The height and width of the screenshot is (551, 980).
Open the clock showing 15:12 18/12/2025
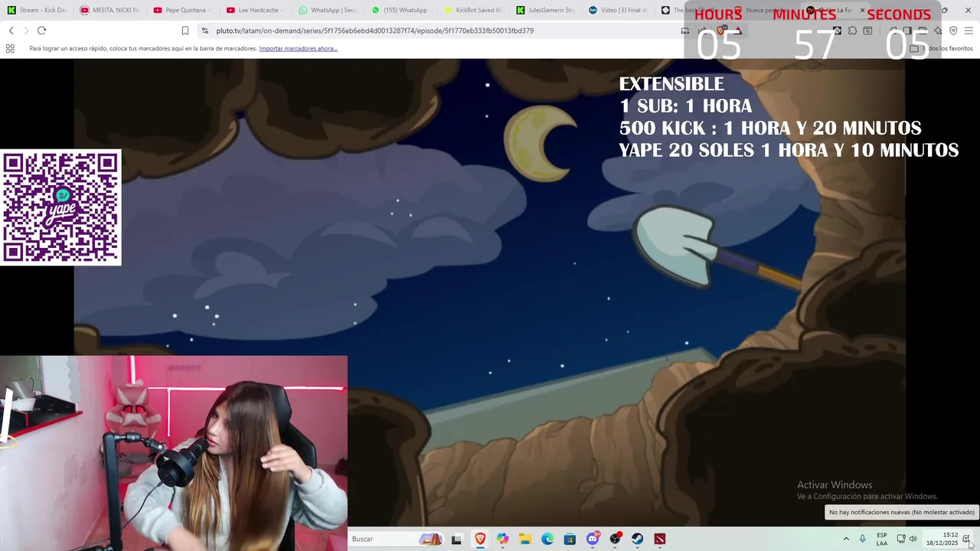pyautogui.click(x=942, y=539)
